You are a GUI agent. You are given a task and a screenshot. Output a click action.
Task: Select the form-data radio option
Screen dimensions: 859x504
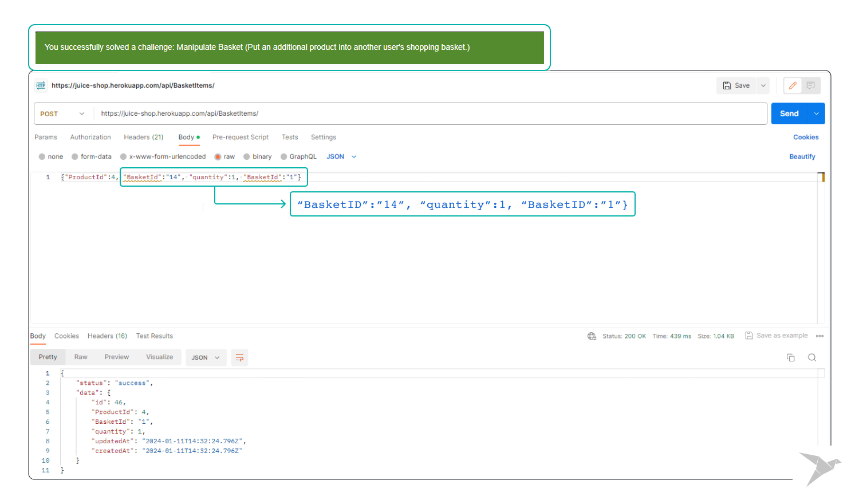[x=75, y=156]
